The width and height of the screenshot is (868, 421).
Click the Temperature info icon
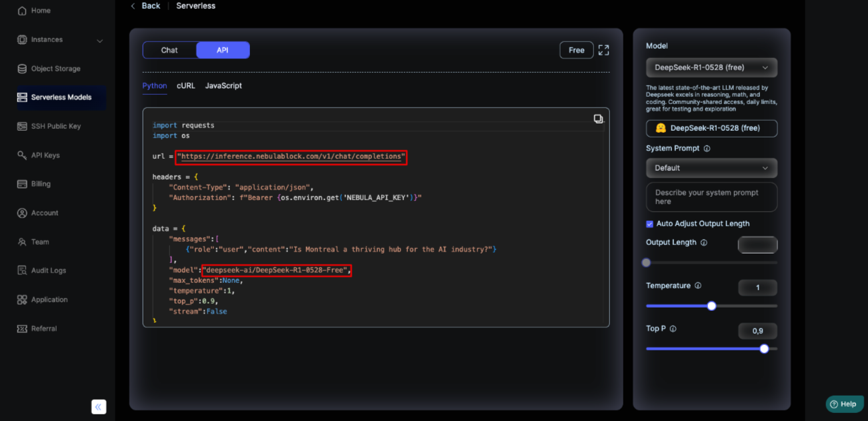pos(698,286)
